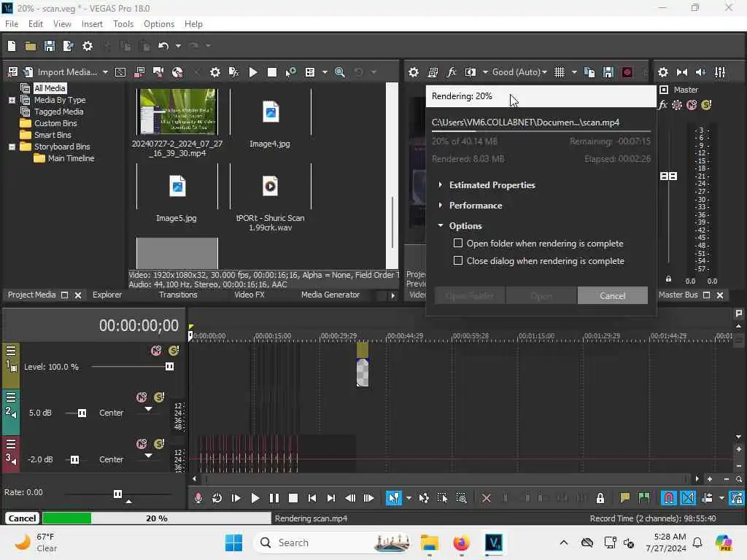747x560 pixels.
Task: Select Image4.jpg media item
Action: click(x=270, y=113)
